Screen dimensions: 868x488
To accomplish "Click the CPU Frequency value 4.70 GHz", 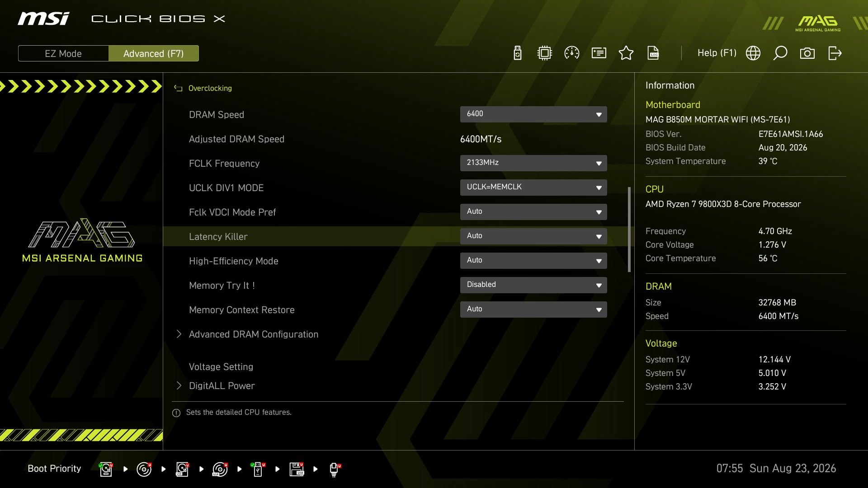I will [x=775, y=231].
